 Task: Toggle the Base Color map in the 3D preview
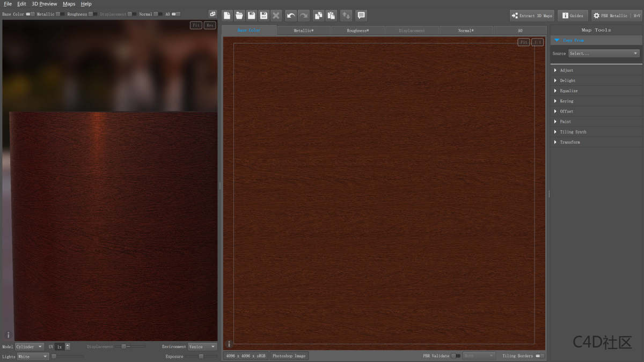coord(30,14)
